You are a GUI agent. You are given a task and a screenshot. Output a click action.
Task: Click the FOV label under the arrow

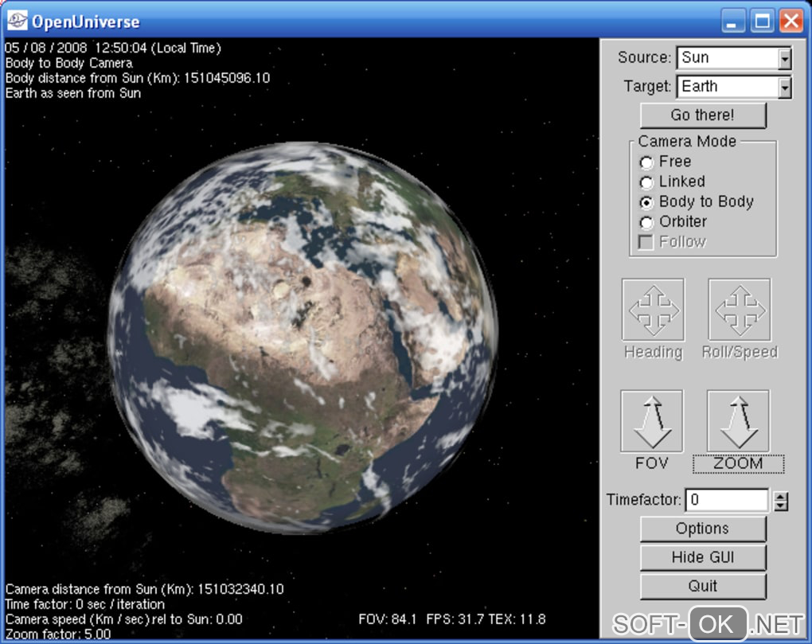651,463
